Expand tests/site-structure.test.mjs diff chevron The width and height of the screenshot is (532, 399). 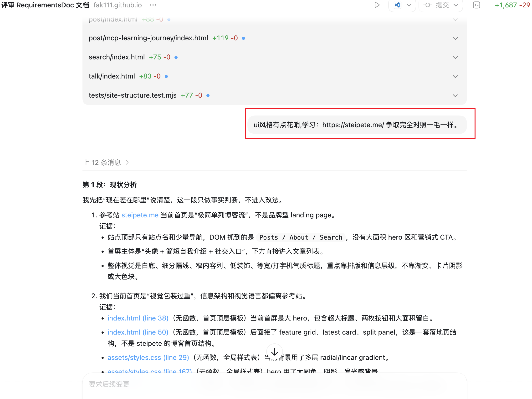coord(455,96)
